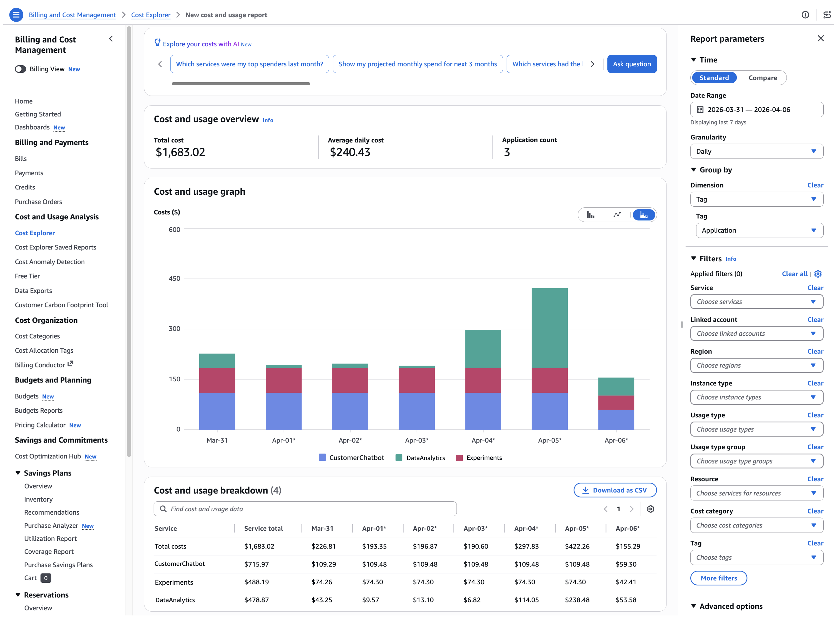Select the stacked bar chart icon

(643, 215)
